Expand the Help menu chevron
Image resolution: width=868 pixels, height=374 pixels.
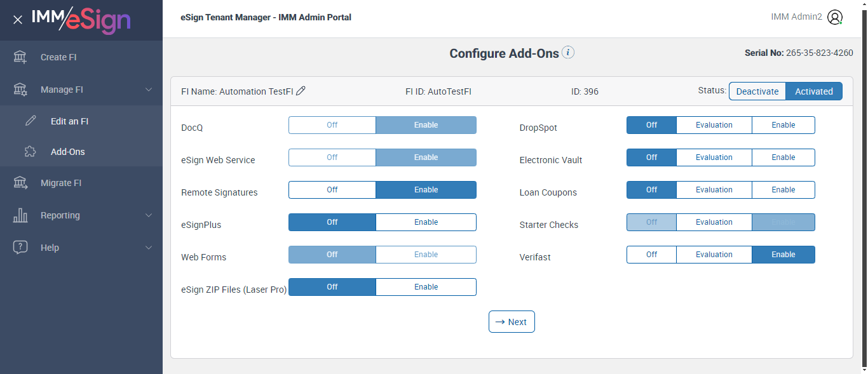(x=149, y=248)
